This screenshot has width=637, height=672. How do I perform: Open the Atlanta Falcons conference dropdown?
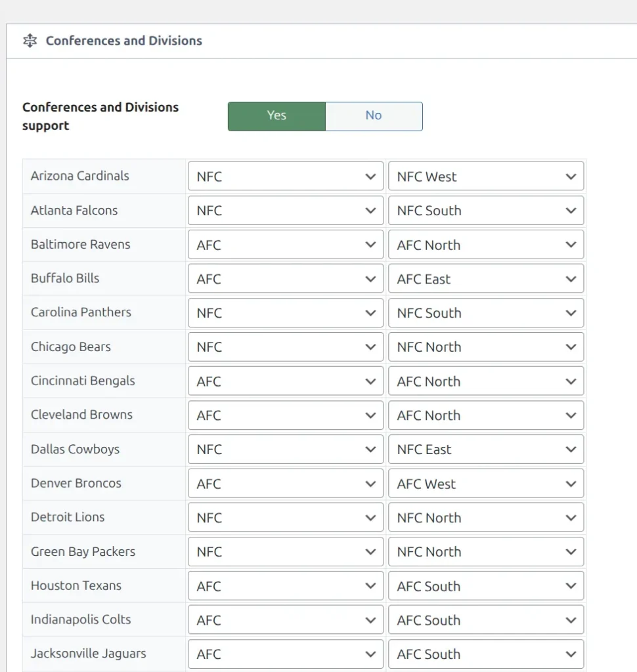tap(285, 211)
